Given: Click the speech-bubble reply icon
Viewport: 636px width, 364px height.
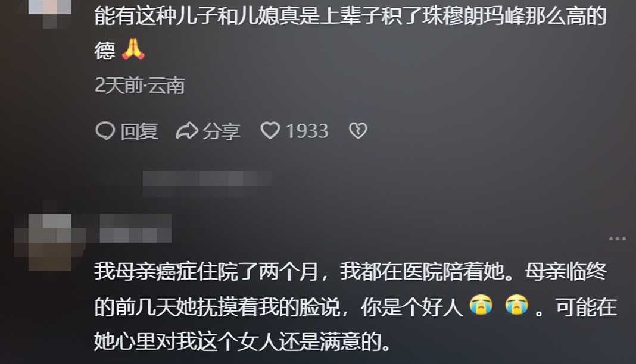Looking at the screenshot, I should click(x=105, y=131).
